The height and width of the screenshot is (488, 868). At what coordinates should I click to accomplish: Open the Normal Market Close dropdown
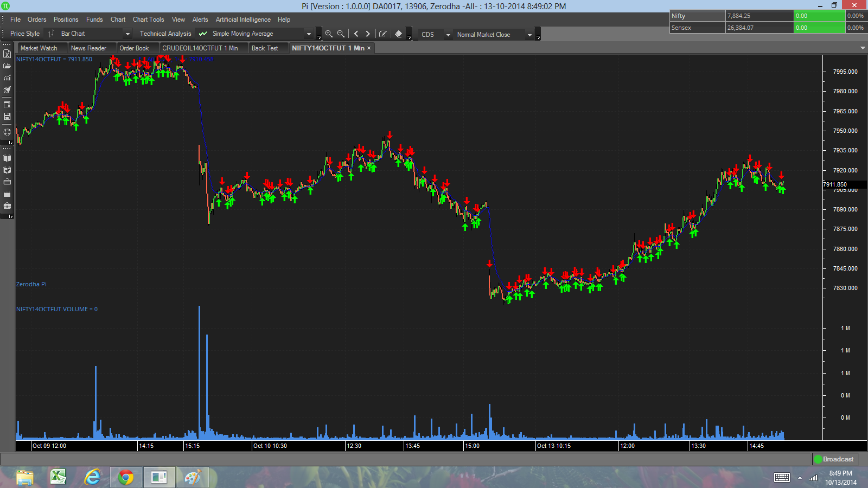coord(529,35)
